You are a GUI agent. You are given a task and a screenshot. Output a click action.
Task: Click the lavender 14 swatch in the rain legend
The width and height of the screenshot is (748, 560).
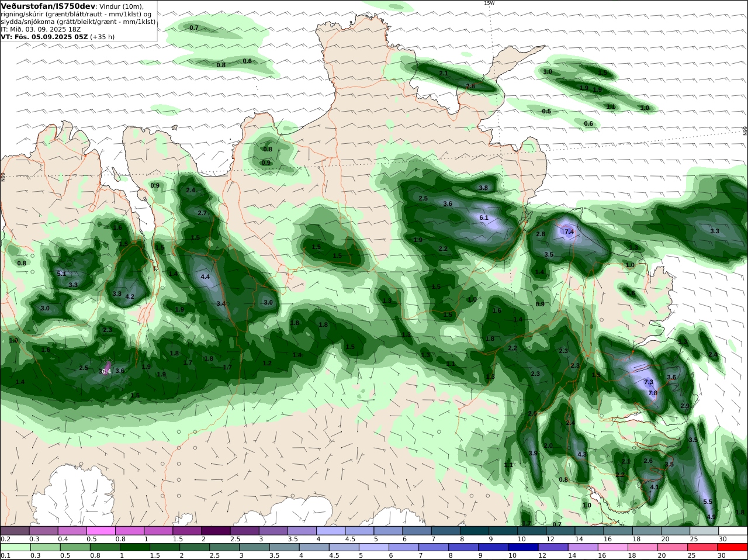click(x=583, y=548)
